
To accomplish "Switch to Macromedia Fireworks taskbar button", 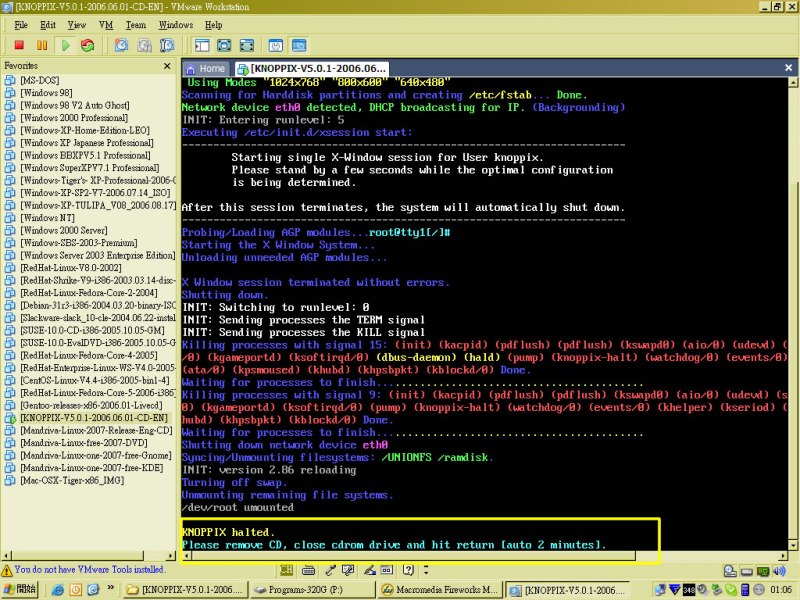I will (440, 590).
